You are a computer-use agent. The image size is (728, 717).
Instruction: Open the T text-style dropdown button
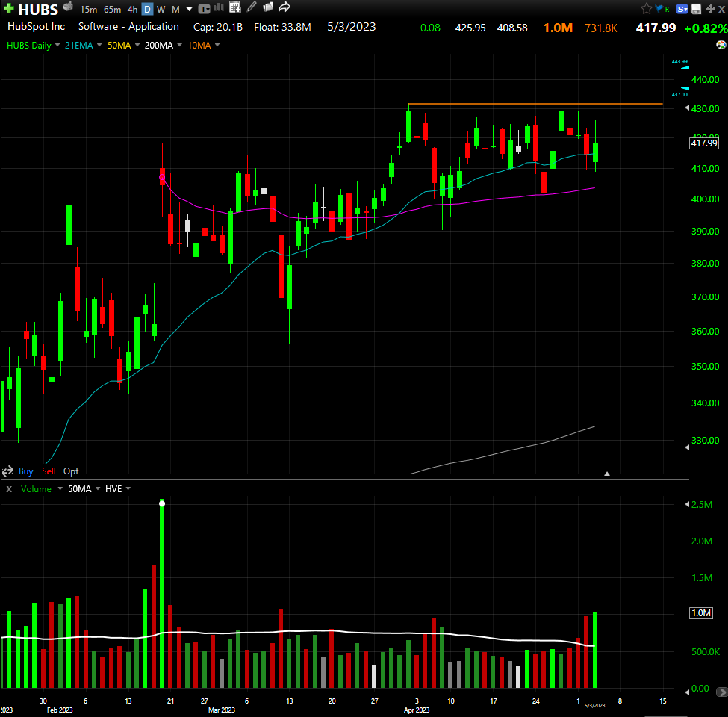[205, 9]
